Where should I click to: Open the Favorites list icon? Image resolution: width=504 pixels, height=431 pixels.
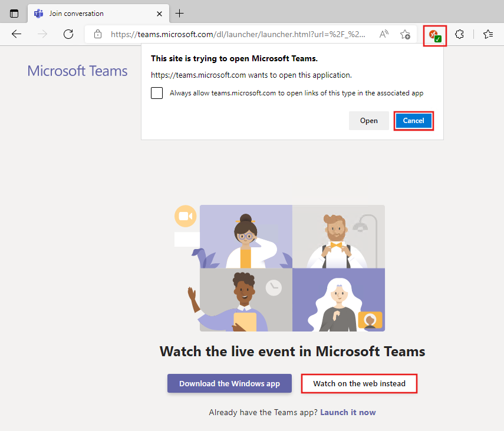click(x=488, y=34)
